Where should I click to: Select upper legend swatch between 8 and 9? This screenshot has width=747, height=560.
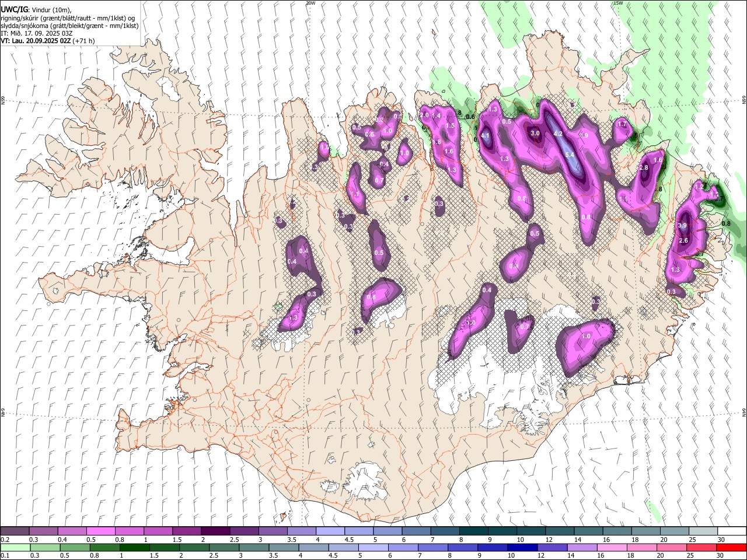point(474,531)
